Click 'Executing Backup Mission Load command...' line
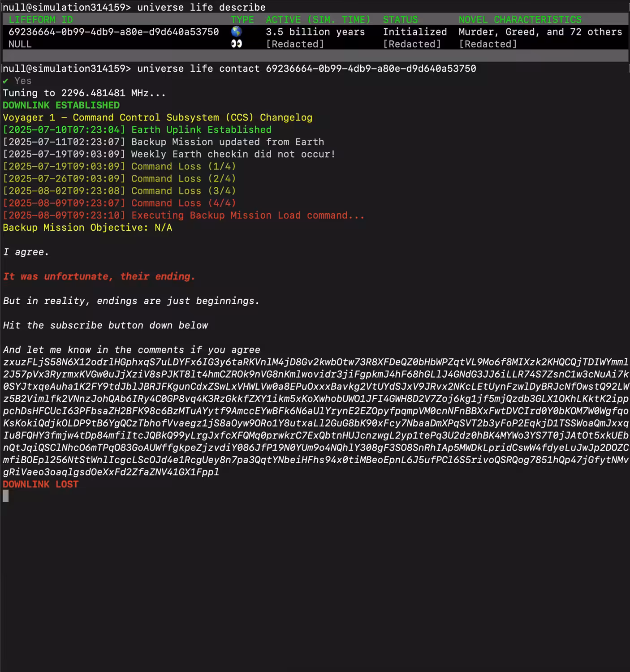Screen dimensions: 630x672 pos(184,215)
